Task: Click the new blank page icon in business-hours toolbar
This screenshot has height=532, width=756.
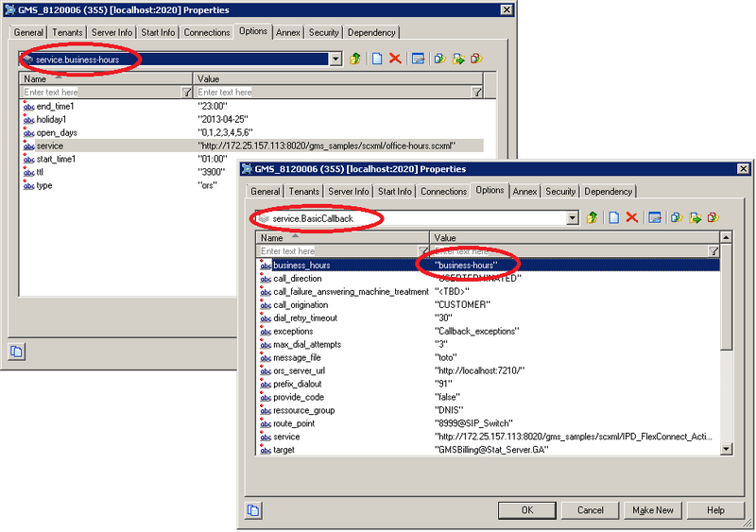Action: 376,59
